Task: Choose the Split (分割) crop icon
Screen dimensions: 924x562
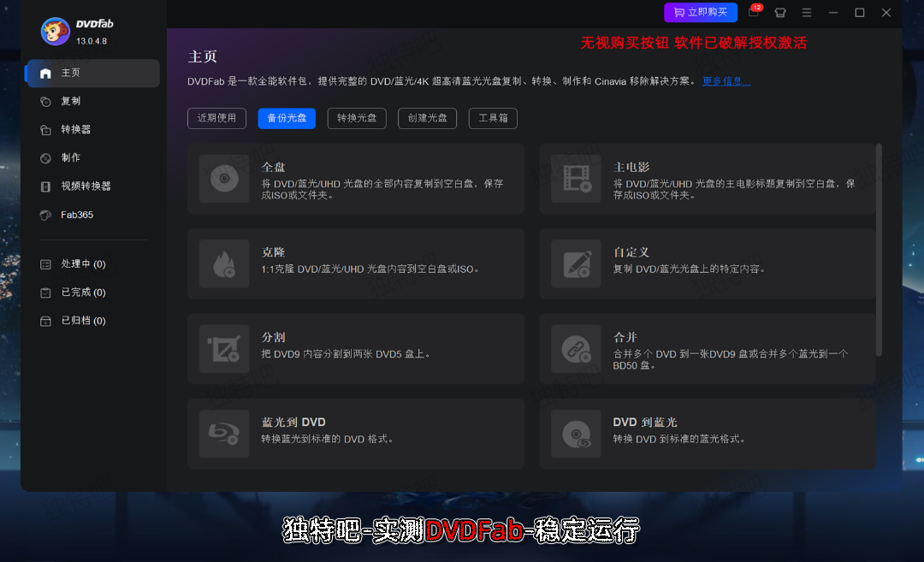Action: pos(224,348)
